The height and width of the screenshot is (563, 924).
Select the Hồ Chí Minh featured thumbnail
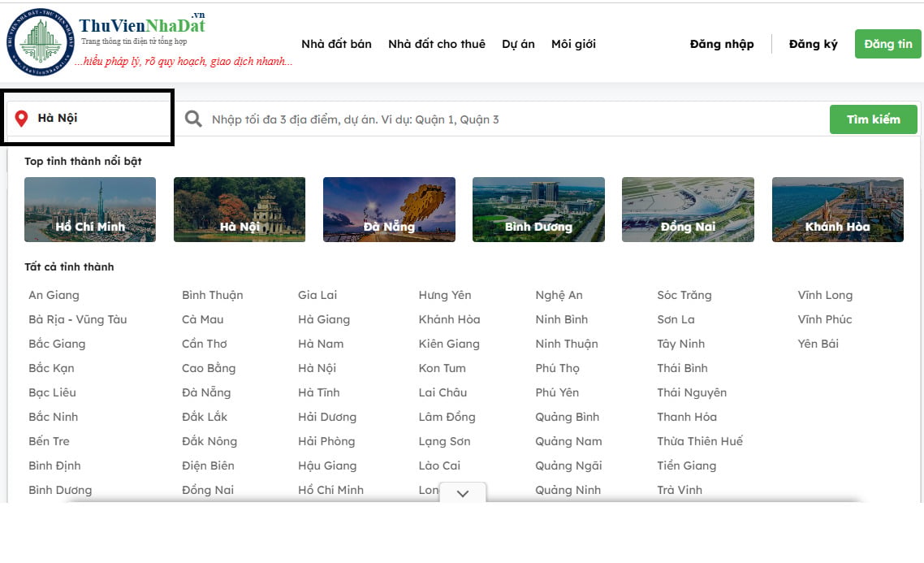(90, 210)
